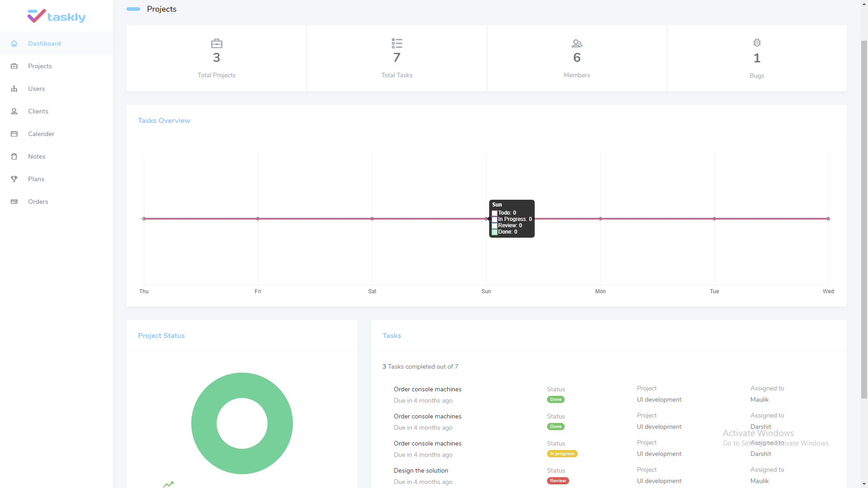Click the Members group icon
Viewport: 868px width, 488px height.
(576, 43)
